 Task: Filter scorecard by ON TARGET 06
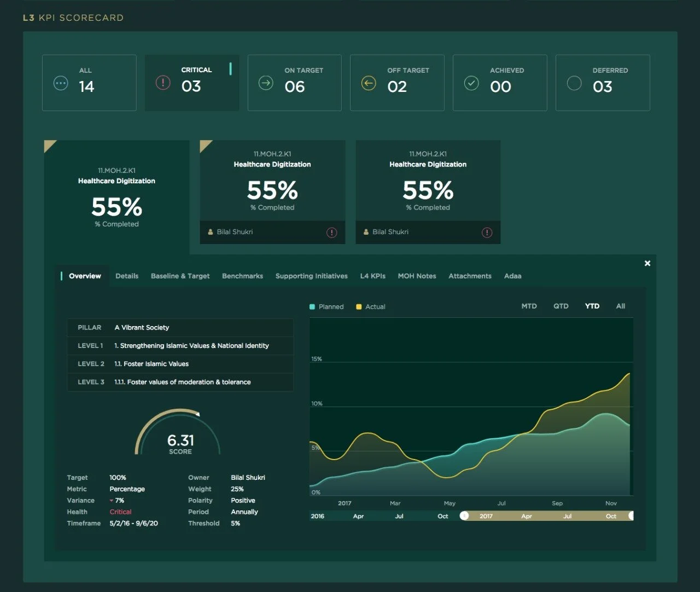click(x=295, y=83)
